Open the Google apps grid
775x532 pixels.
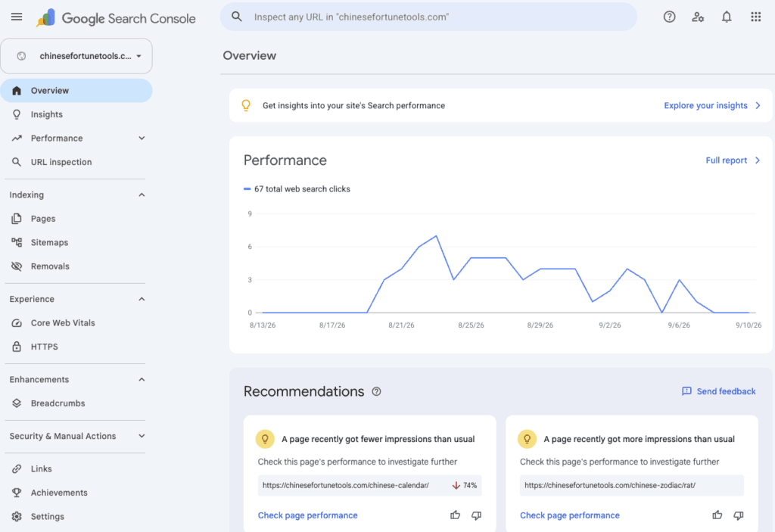tap(755, 17)
